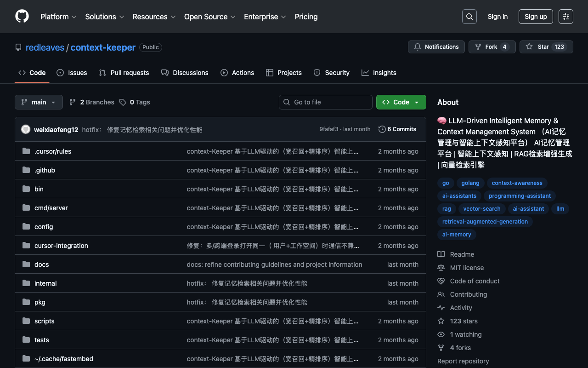Open the MIT license link

tap(467, 268)
